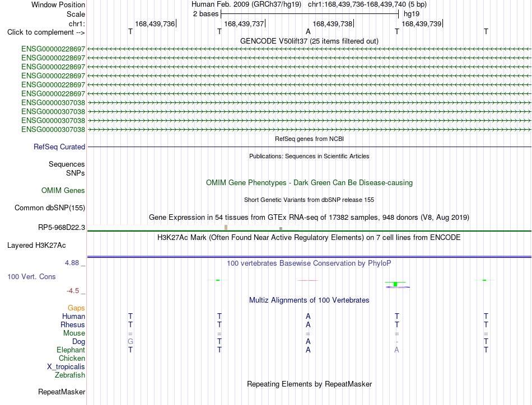Screen dimensions: 532x405
Task: Click the 'Chicken' species row label
Action: (x=72, y=358)
